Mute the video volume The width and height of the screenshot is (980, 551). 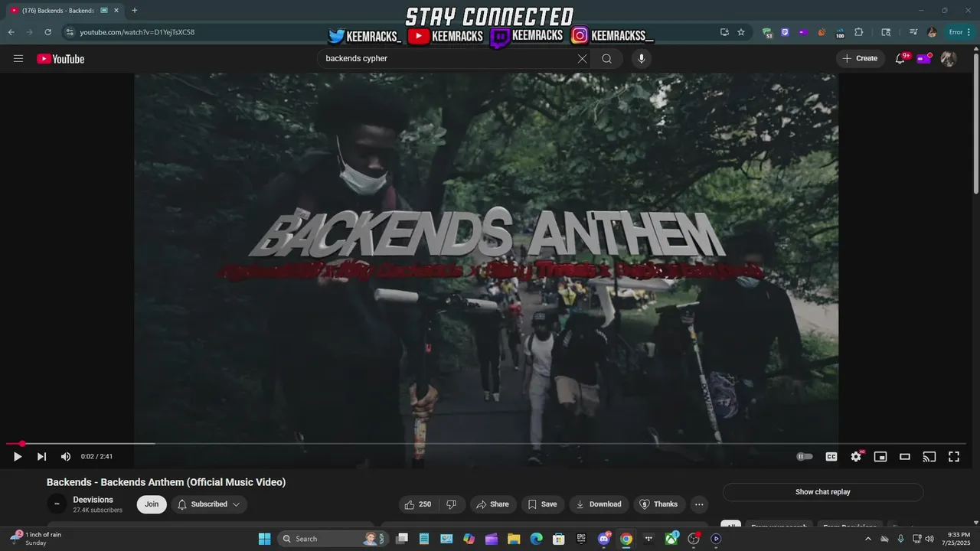point(66,457)
